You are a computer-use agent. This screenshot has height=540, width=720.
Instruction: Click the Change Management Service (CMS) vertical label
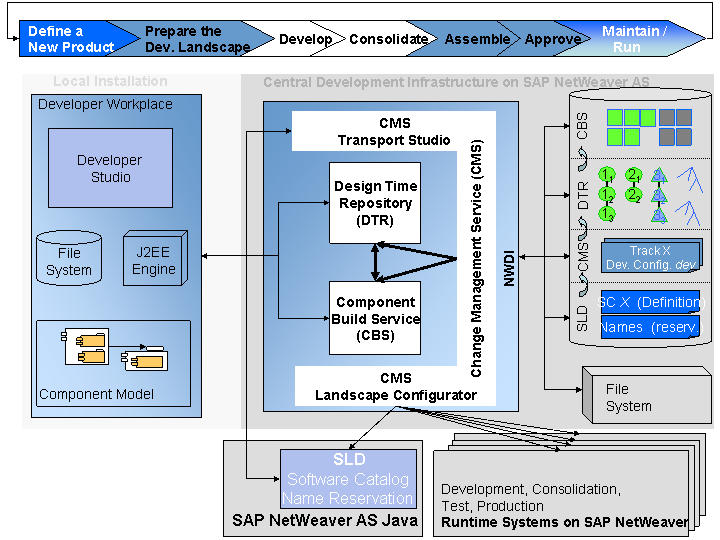476,258
